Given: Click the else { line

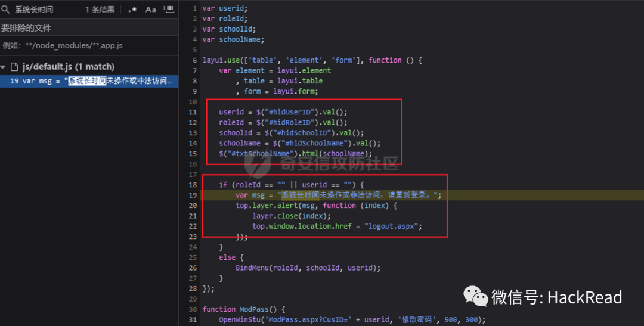Looking at the screenshot, I should pyautogui.click(x=231, y=257).
